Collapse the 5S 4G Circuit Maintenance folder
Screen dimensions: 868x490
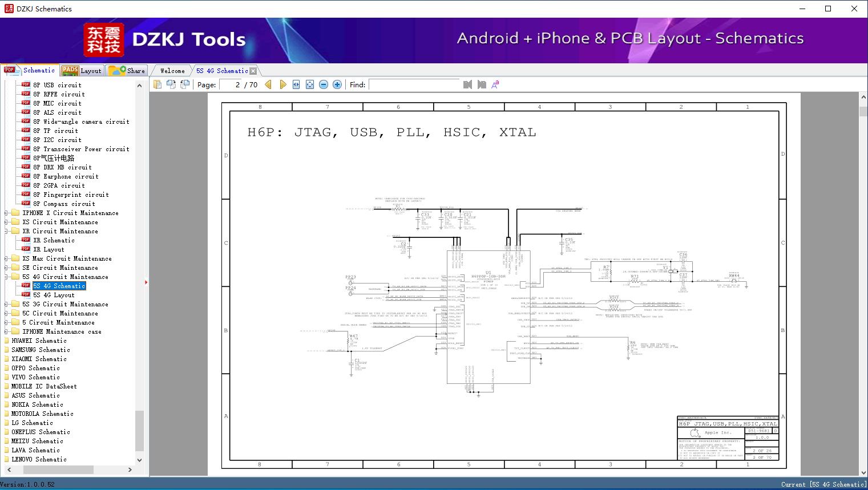5,277
